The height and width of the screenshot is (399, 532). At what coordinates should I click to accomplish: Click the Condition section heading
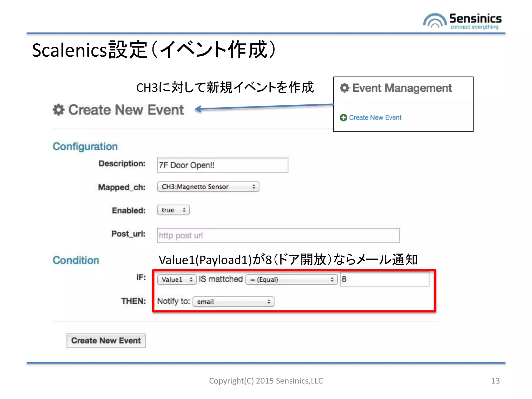click(x=76, y=260)
